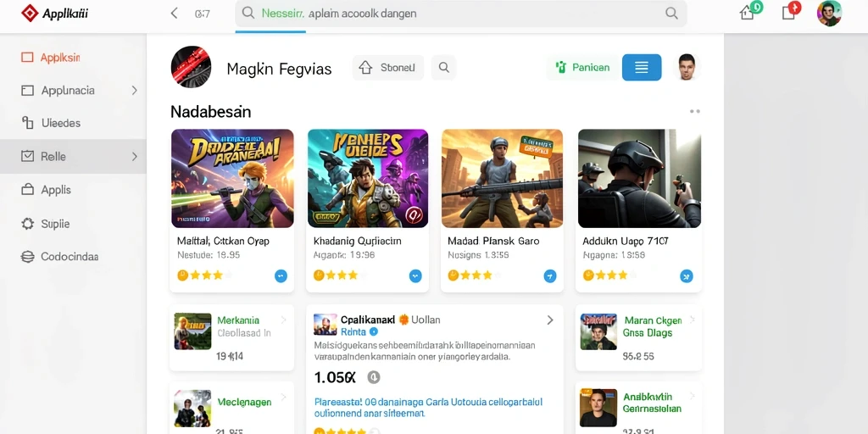Open the Merkaniia list item

[x=232, y=337]
